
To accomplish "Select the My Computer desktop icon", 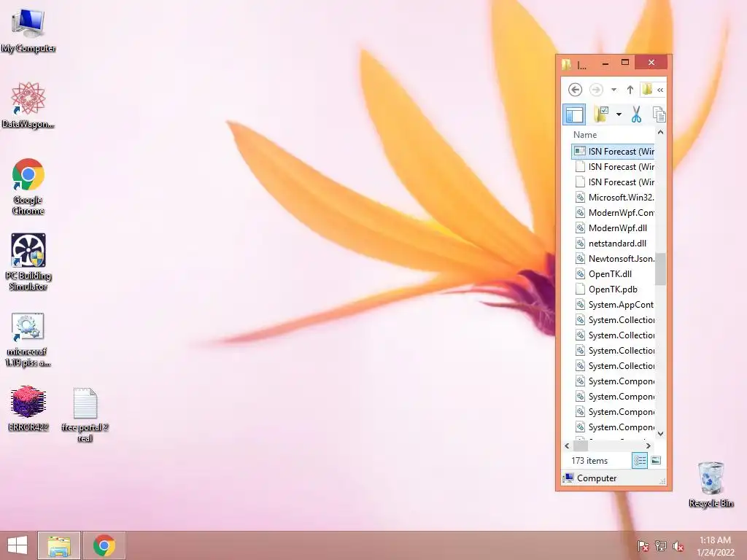I will [x=28, y=31].
